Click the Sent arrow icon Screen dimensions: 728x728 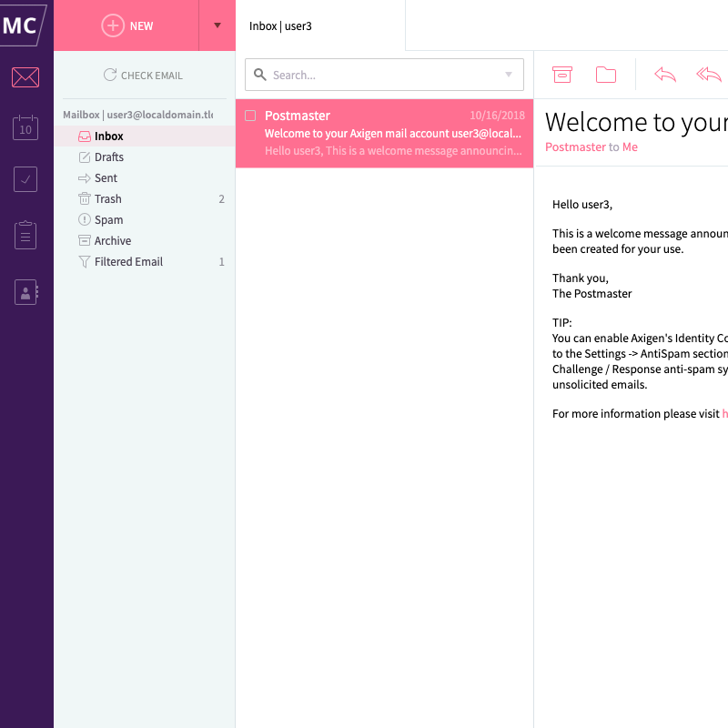tap(85, 177)
